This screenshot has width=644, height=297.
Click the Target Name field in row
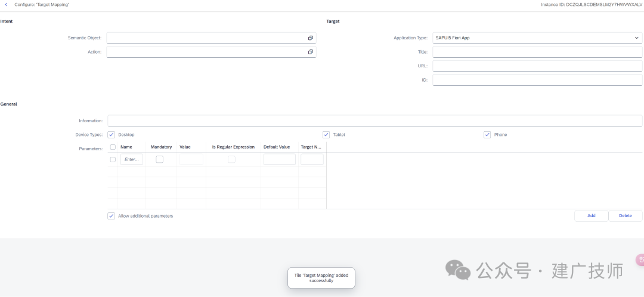[x=312, y=159]
